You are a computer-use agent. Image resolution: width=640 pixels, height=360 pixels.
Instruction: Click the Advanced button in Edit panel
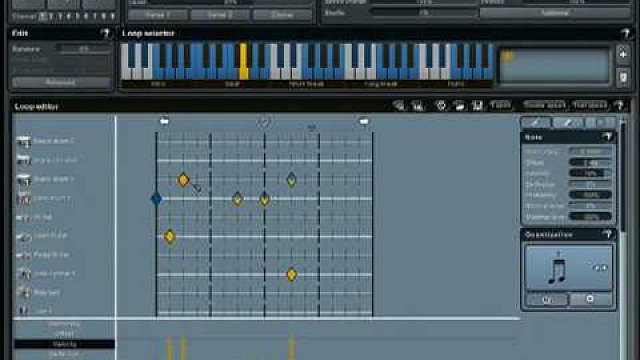[x=61, y=82]
